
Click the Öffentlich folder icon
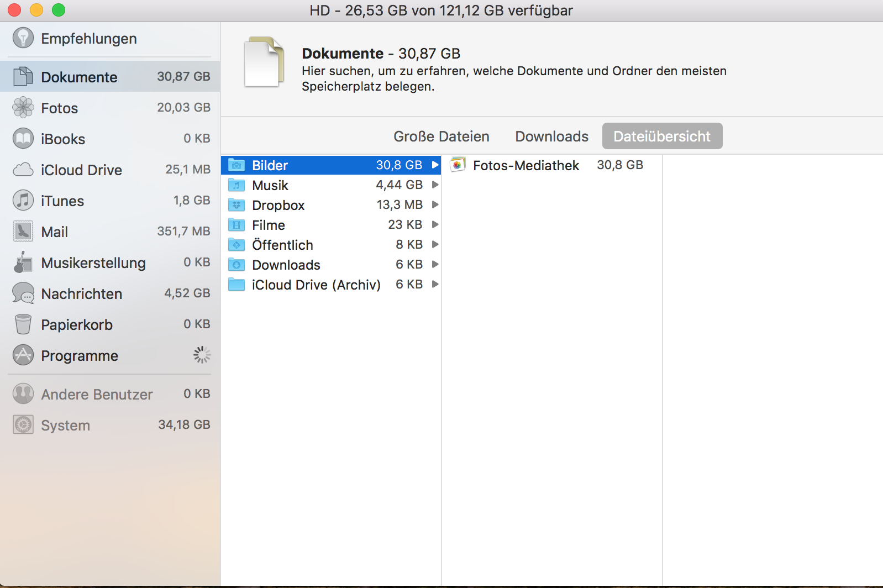tap(236, 244)
